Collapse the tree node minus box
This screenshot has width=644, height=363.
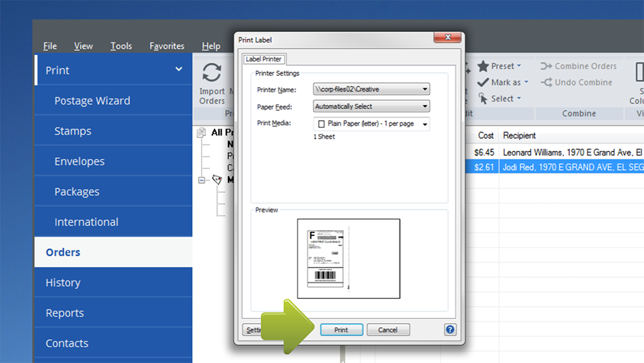[x=202, y=180]
